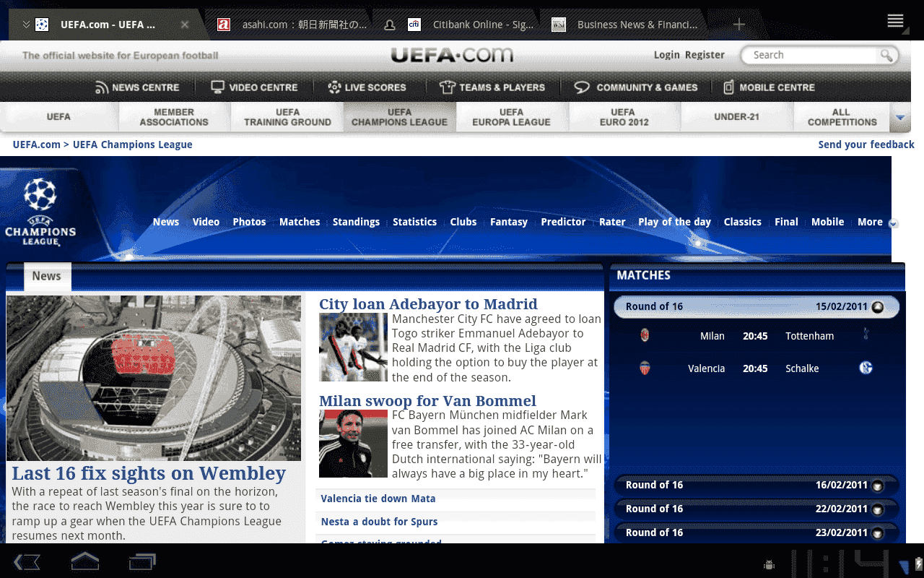Read Milan swoop for Van Bommel
Screen dimensions: 924x578
pyautogui.click(x=427, y=400)
